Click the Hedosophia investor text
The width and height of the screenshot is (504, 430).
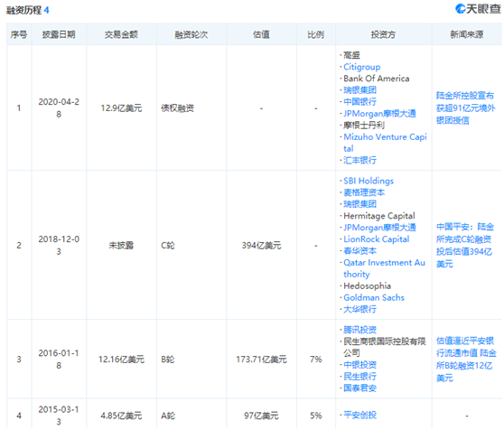(x=367, y=286)
